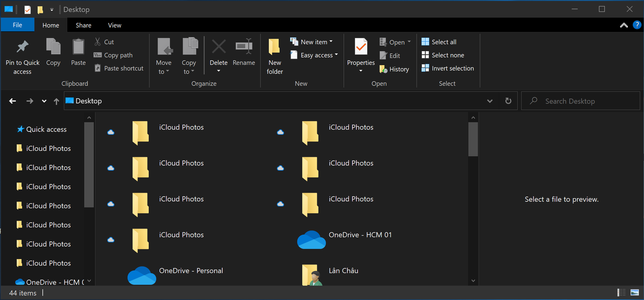Image resolution: width=644 pixels, height=300 pixels.
Task: Click the title bar New folder quick icon
Action: pyautogui.click(x=40, y=10)
